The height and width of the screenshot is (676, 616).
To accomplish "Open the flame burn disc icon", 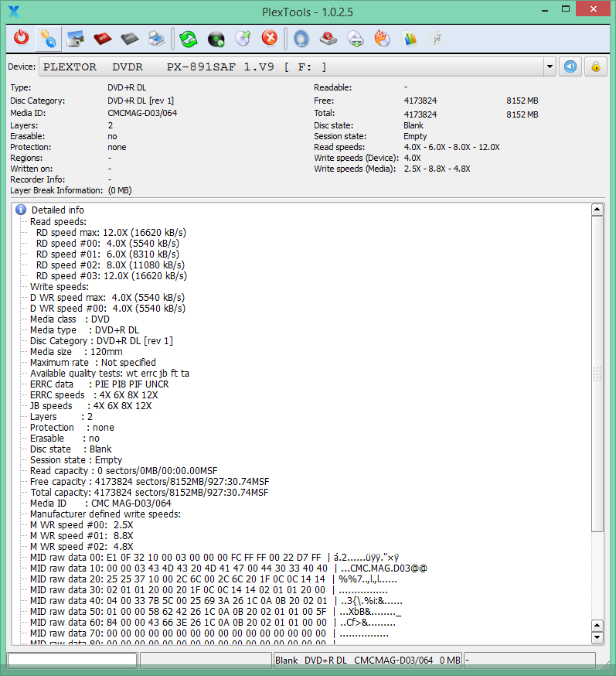I will pyautogui.click(x=382, y=38).
